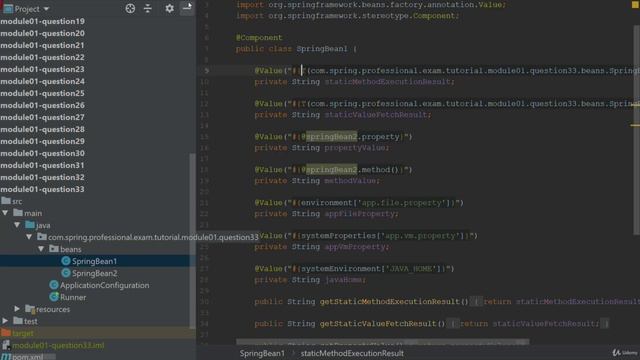
Task: Expand the test folder
Action: tap(5, 321)
